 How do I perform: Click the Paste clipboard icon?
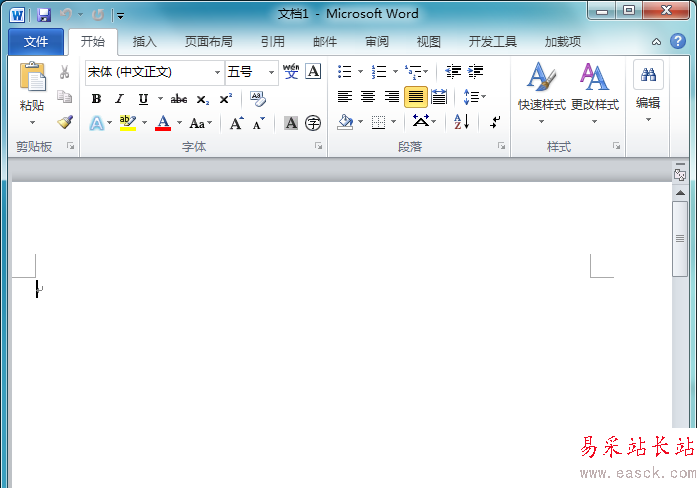(32, 77)
